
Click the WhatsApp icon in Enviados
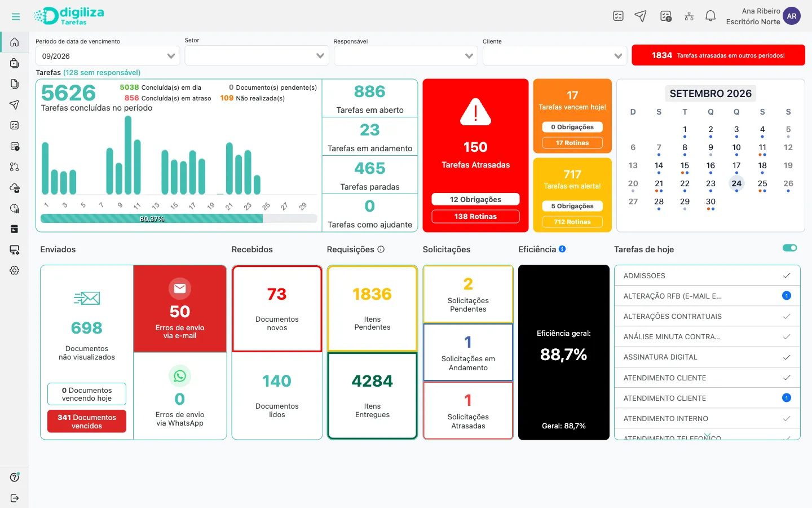[180, 376]
